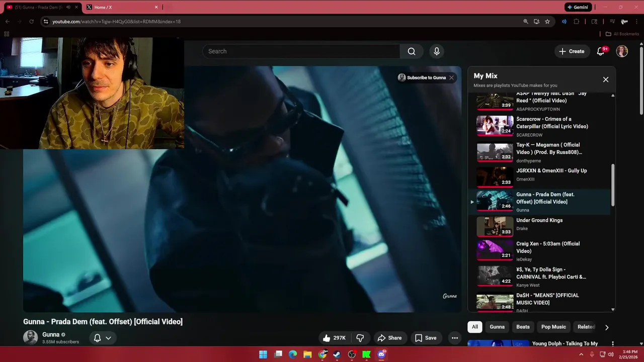Expand the subscription notification dropdown chevron
644x362 pixels.
[108, 338]
